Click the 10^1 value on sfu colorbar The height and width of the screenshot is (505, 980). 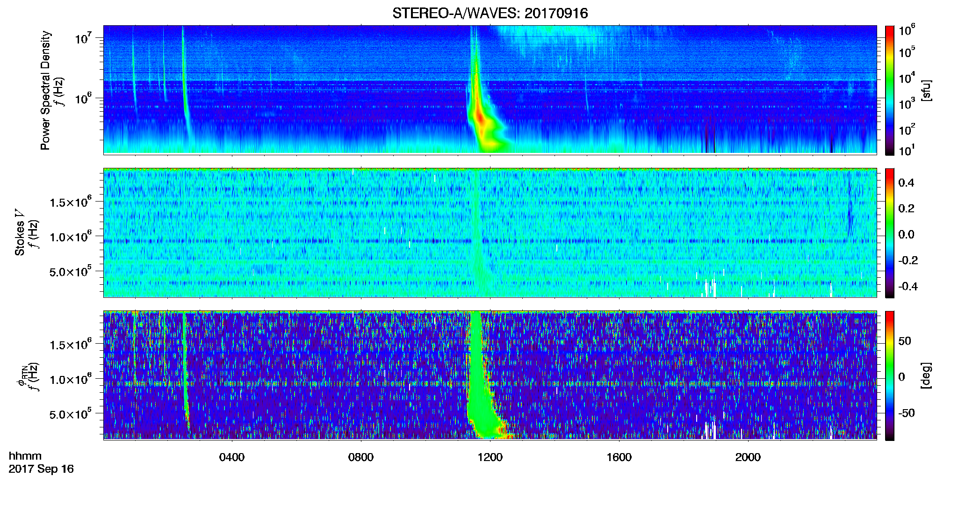coord(907,150)
